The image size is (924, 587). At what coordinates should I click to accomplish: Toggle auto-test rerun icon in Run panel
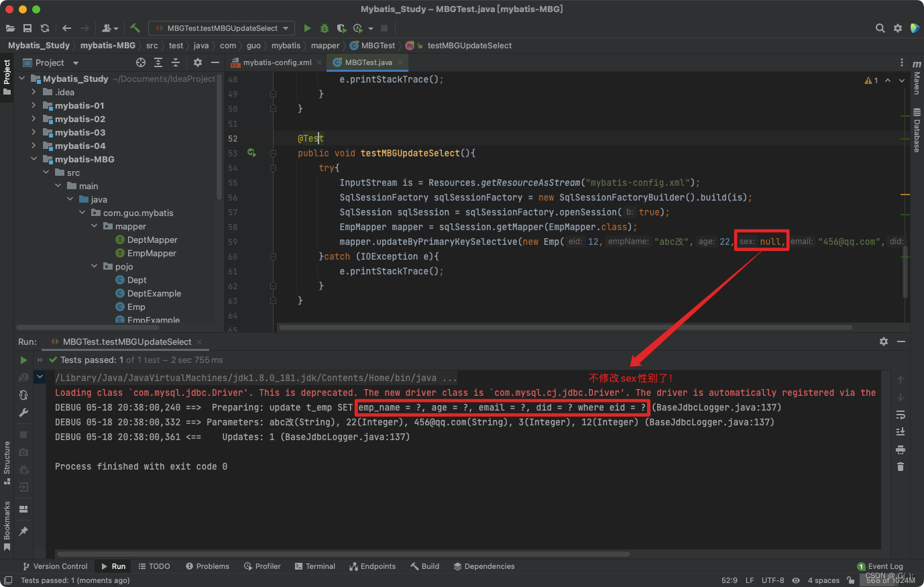pyautogui.click(x=24, y=395)
